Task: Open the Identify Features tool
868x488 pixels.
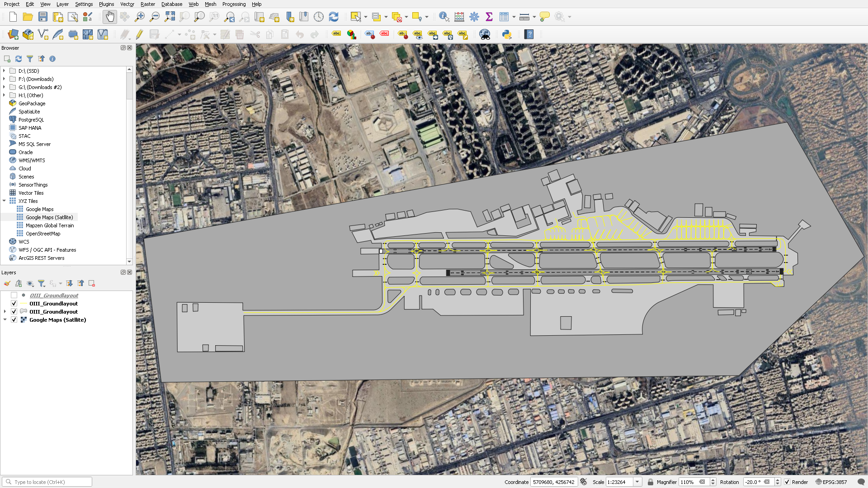Action: pyautogui.click(x=444, y=17)
